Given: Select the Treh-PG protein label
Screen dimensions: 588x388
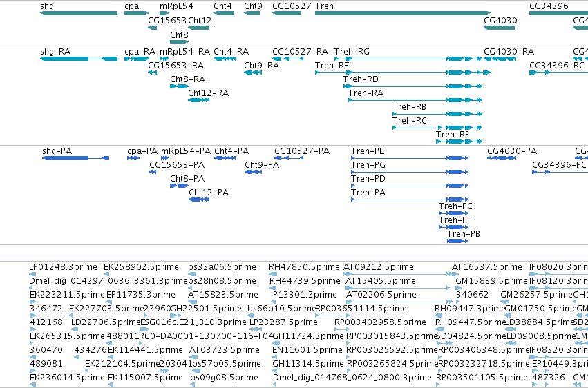Looking at the screenshot, I should (x=368, y=165).
